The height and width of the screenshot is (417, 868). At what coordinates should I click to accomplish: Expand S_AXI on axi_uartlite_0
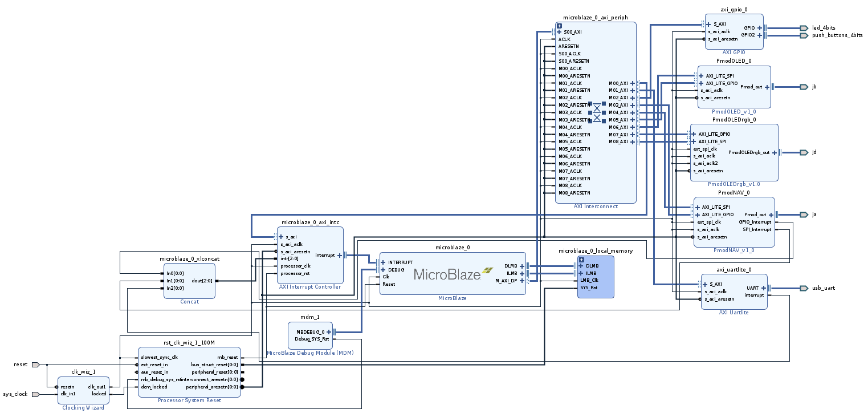(x=704, y=284)
